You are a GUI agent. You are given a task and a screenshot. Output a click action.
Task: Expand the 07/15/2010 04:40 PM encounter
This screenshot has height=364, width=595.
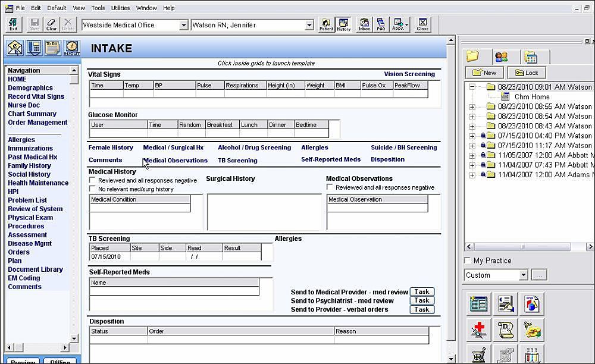[x=472, y=136]
